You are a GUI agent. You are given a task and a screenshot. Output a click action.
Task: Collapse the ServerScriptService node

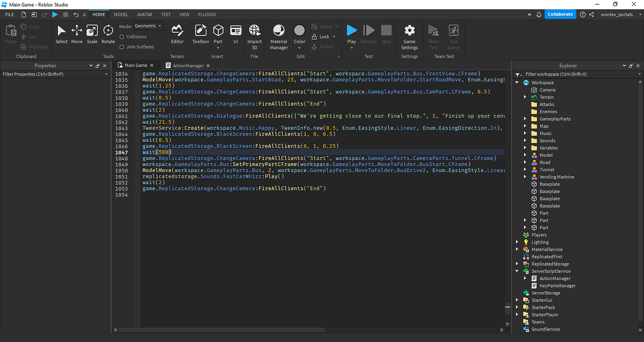point(518,271)
